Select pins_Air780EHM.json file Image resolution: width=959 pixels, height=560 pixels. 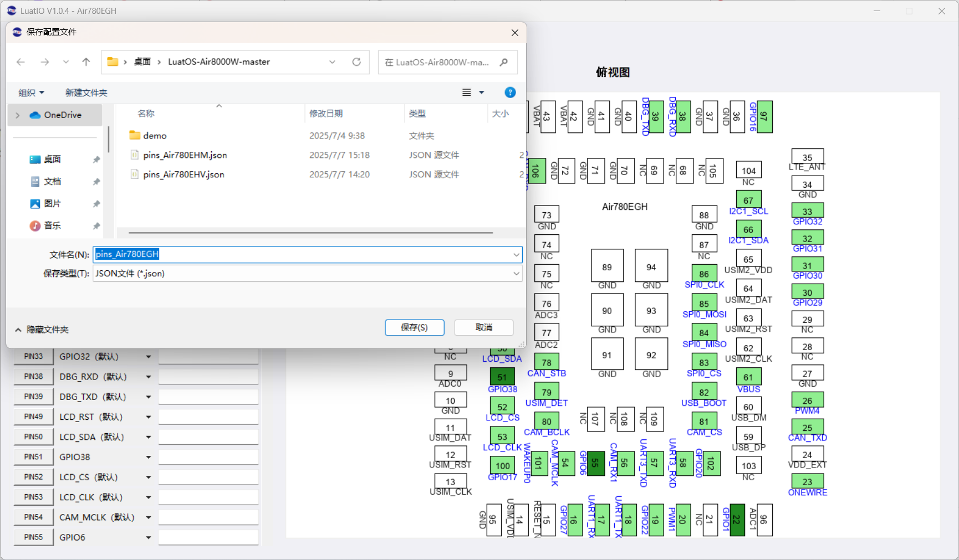click(x=185, y=155)
